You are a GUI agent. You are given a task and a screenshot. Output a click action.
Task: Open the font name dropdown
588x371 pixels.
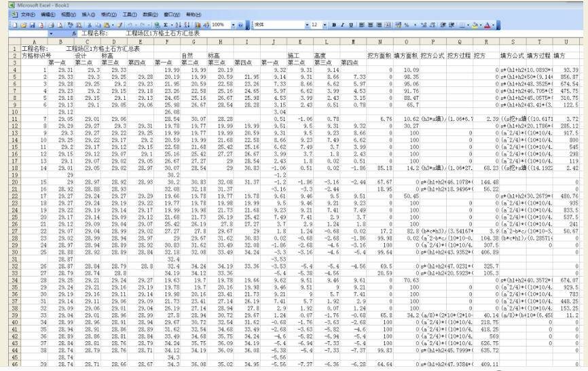click(307, 24)
